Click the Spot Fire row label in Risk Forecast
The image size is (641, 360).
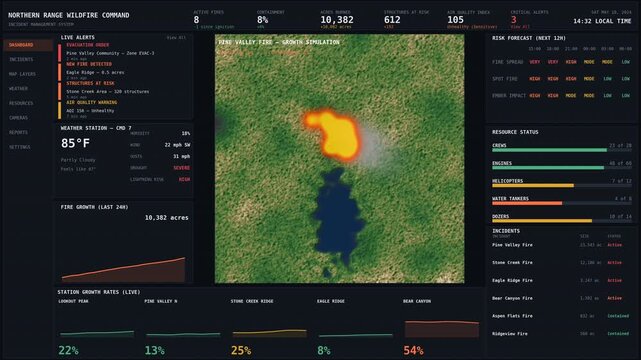tap(505, 79)
